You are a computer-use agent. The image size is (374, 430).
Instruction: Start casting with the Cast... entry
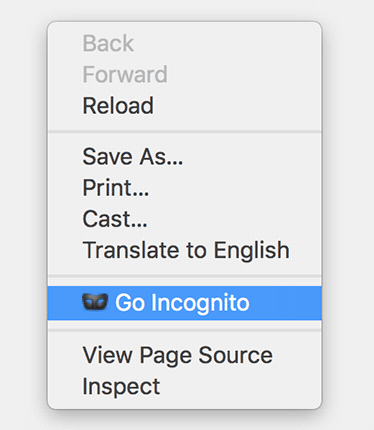(185, 219)
